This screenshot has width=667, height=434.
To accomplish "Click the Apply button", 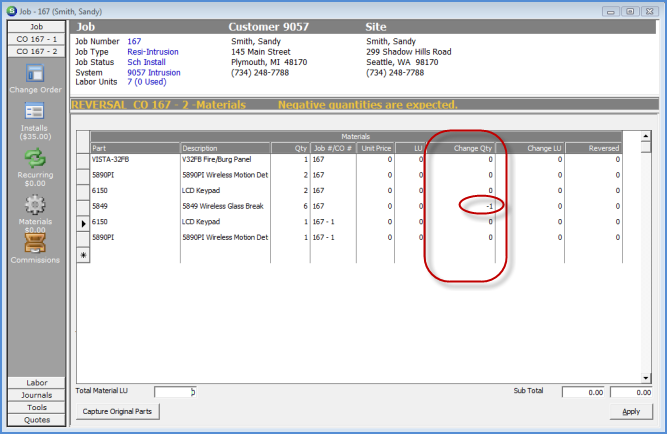I will click(631, 411).
